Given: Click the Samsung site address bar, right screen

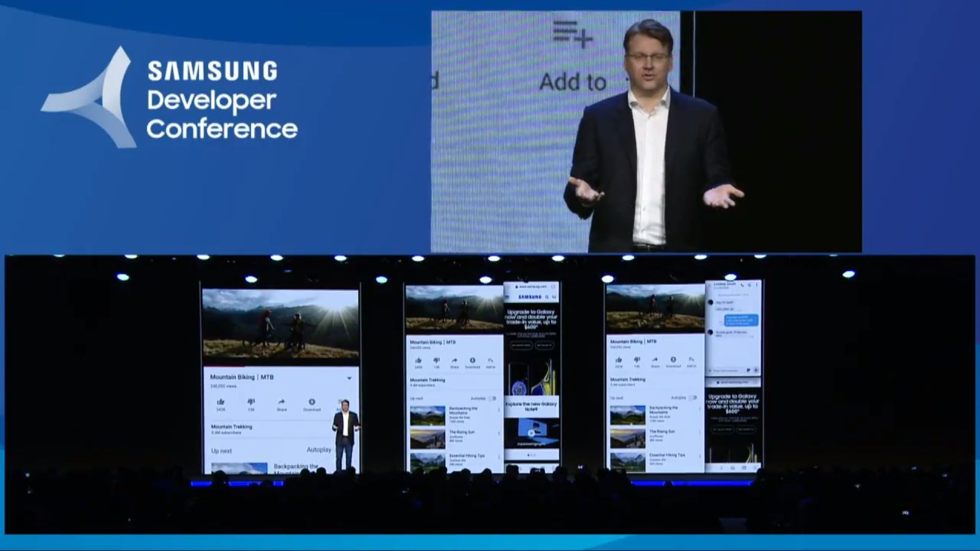Looking at the screenshot, I should tap(733, 382).
